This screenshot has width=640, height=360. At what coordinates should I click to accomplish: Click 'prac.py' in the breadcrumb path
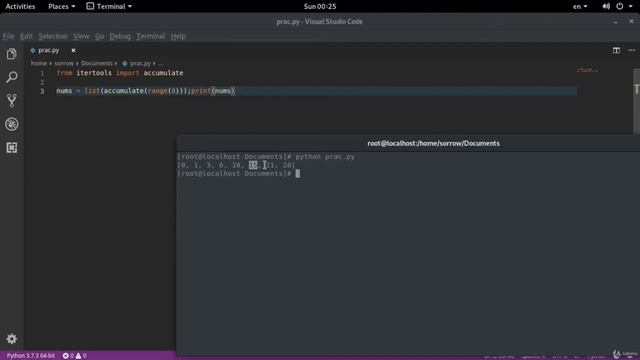click(x=140, y=63)
